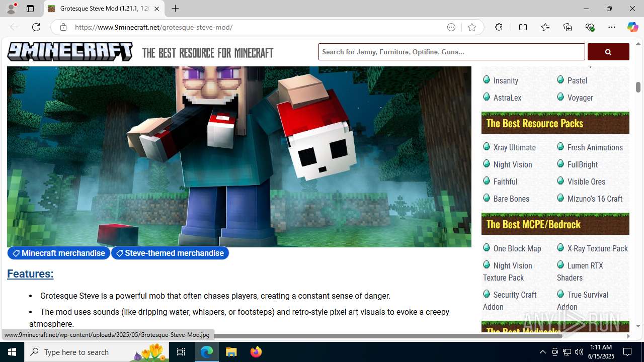Screen dimensions: 644x362
Task: Open Night Vision resource pack link
Action: tap(513, 164)
